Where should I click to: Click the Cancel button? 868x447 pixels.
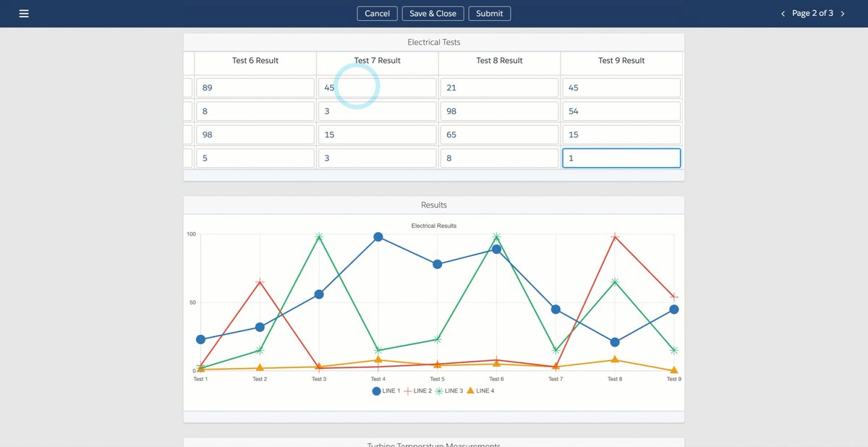[377, 14]
